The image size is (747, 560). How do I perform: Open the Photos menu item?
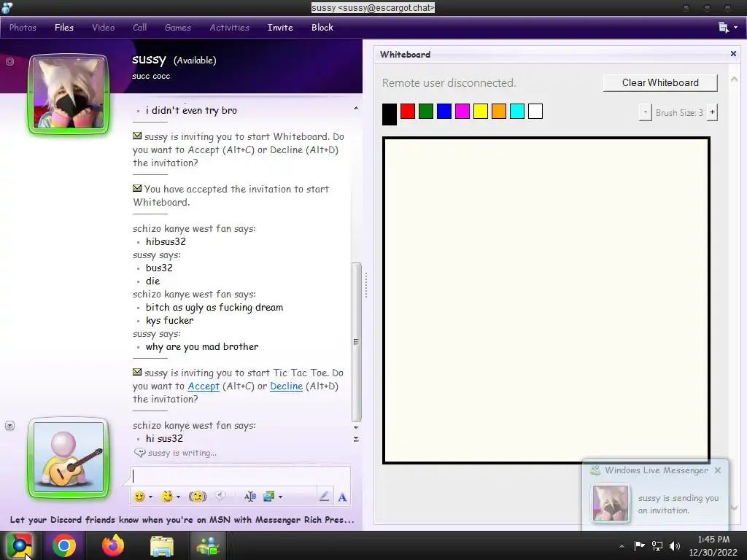(23, 28)
